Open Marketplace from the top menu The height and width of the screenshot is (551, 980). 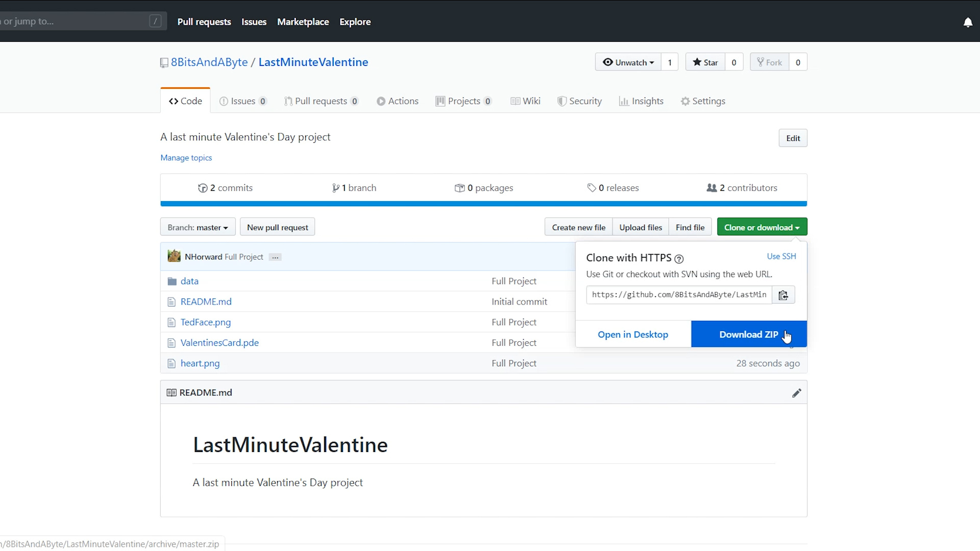pos(303,21)
